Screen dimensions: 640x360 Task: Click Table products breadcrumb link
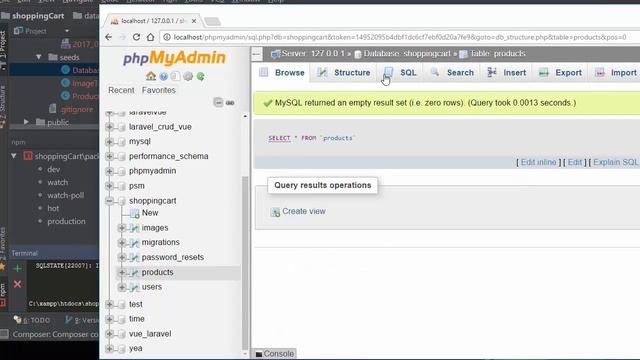pos(497,53)
